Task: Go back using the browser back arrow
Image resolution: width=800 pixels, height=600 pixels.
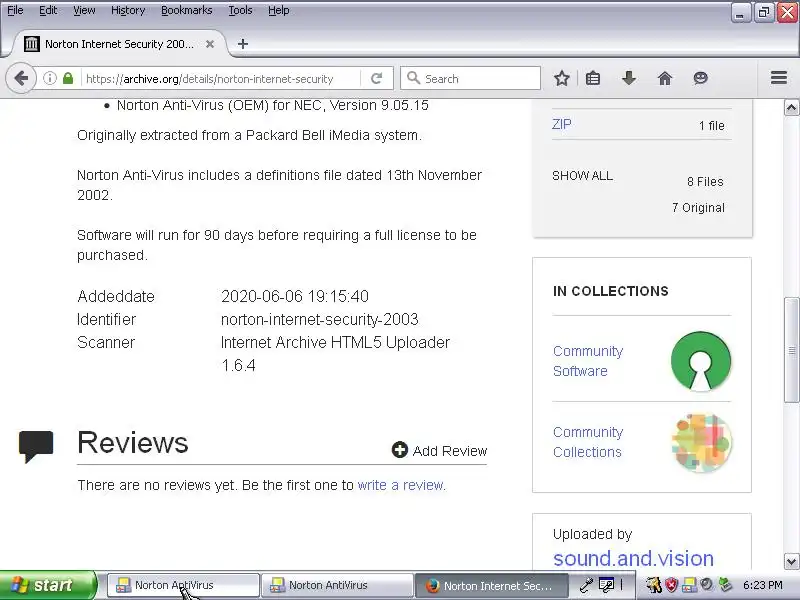Action: pyautogui.click(x=21, y=79)
